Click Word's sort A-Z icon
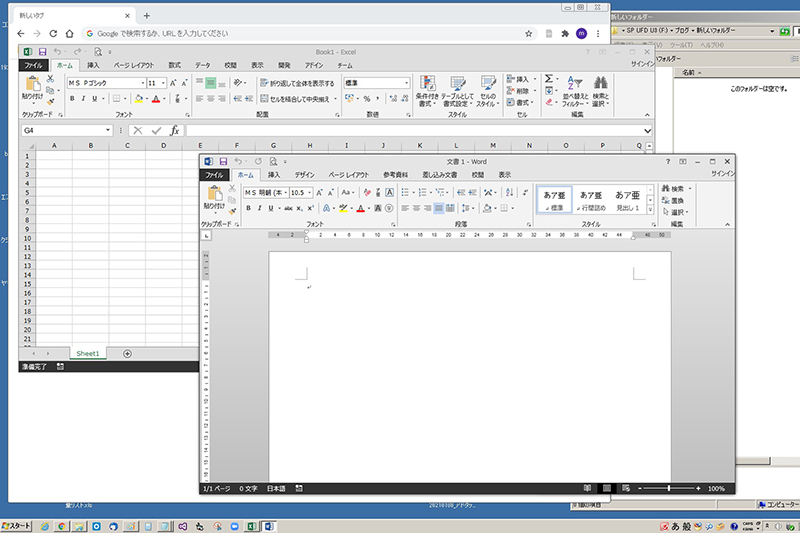Viewport: 800px width, 533px height. coord(509,192)
